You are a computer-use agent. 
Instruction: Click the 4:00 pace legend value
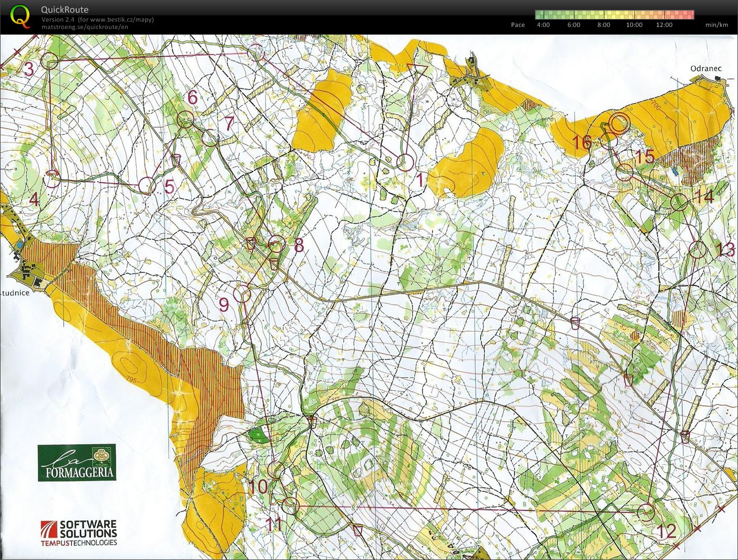543,25
